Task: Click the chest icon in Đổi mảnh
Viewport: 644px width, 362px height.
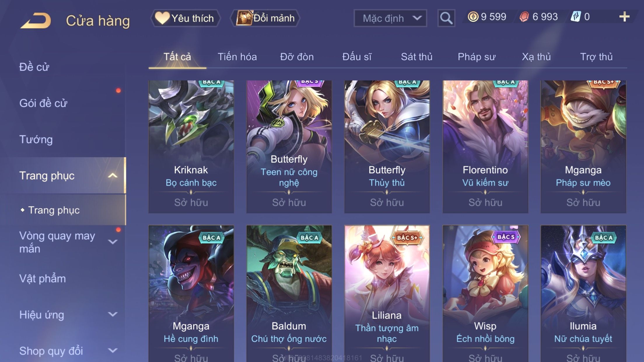Action: (x=244, y=18)
